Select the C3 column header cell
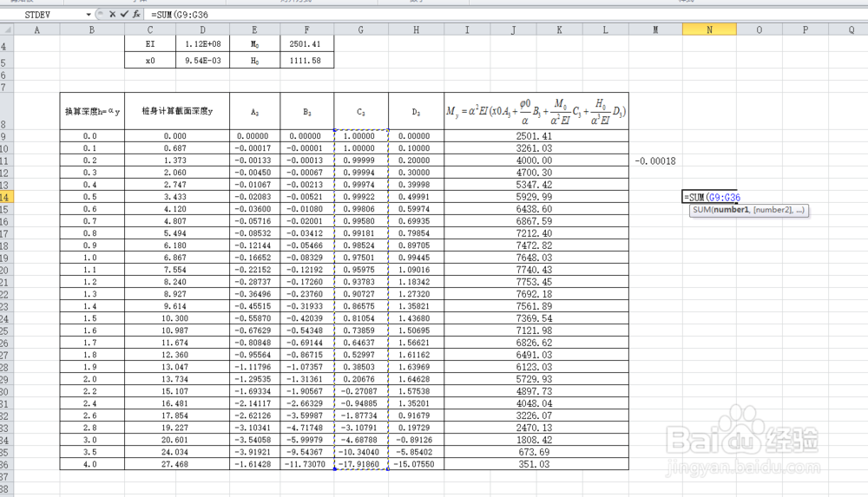The width and height of the screenshot is (868, 497). [x=361, y=111]
